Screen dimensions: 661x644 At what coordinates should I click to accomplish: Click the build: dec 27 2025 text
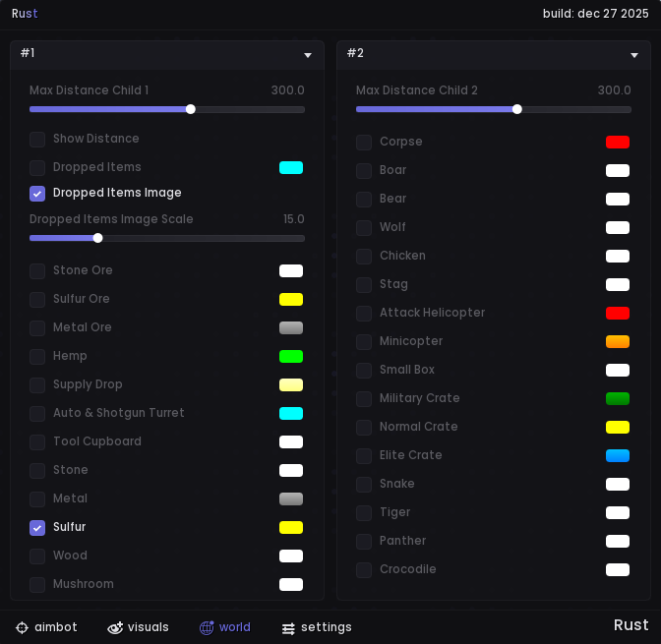point(596,14)
